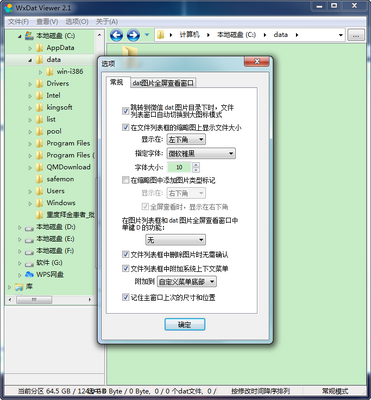Select the pool folder

[54, 131]
